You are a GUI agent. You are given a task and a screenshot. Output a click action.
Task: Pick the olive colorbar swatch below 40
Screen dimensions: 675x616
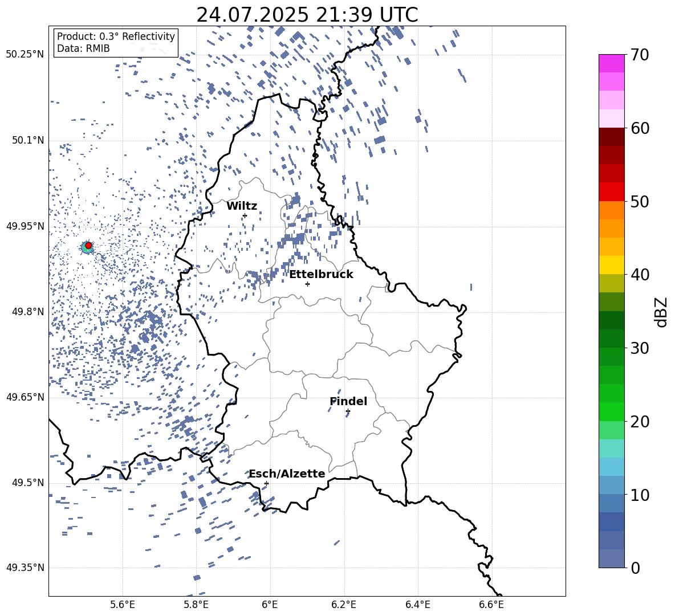(x=612, y=283)
